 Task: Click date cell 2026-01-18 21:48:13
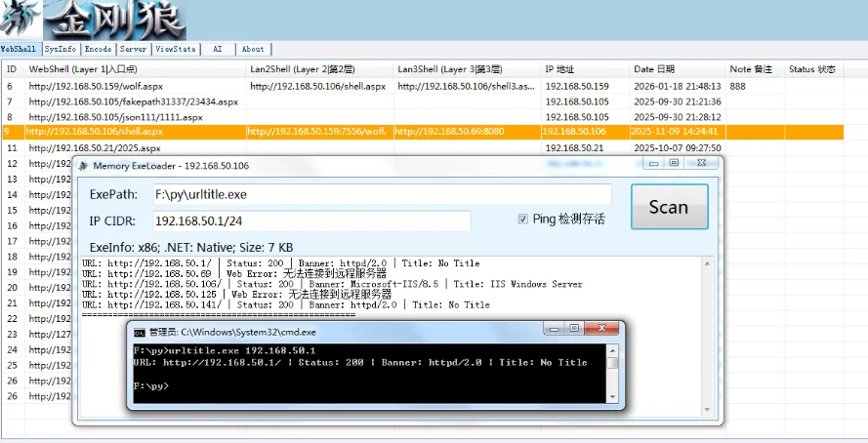[x=678, y=86]
